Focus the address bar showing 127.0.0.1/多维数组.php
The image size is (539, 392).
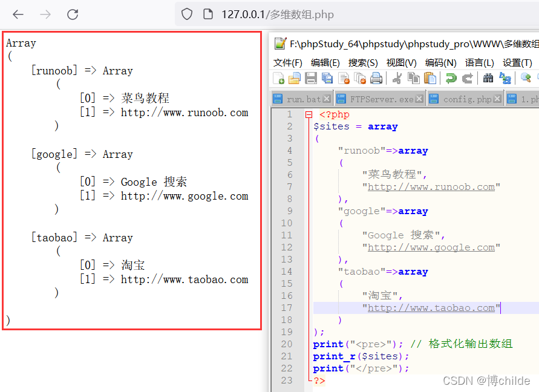tap(358, 15)
